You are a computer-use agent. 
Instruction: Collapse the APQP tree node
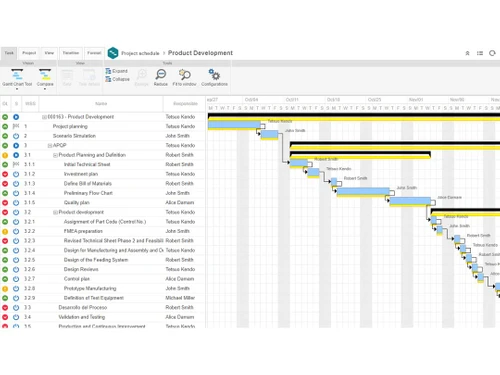tap(50, 146)
